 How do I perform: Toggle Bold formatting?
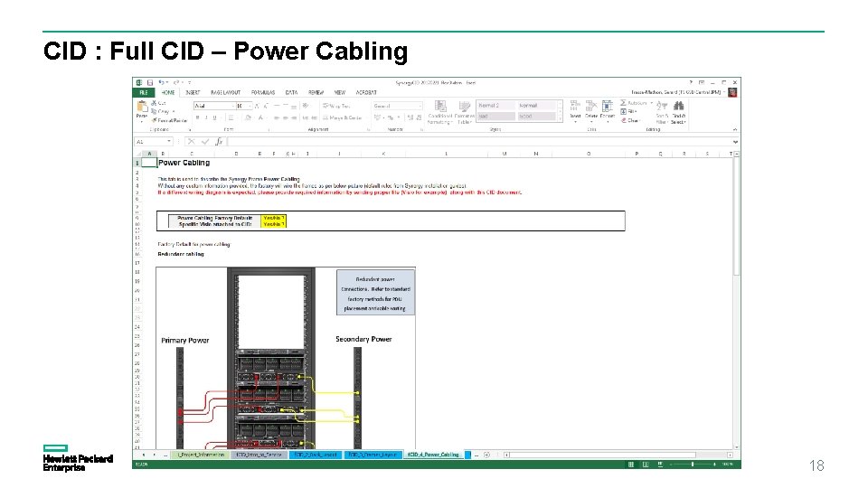tap(198, 117)
